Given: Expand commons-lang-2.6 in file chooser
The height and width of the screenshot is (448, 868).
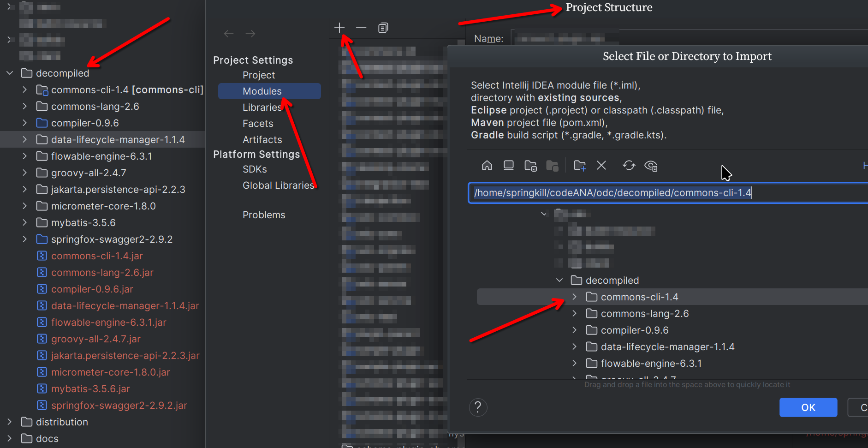Looking at the screenshot, I should (x=575, y=313).
